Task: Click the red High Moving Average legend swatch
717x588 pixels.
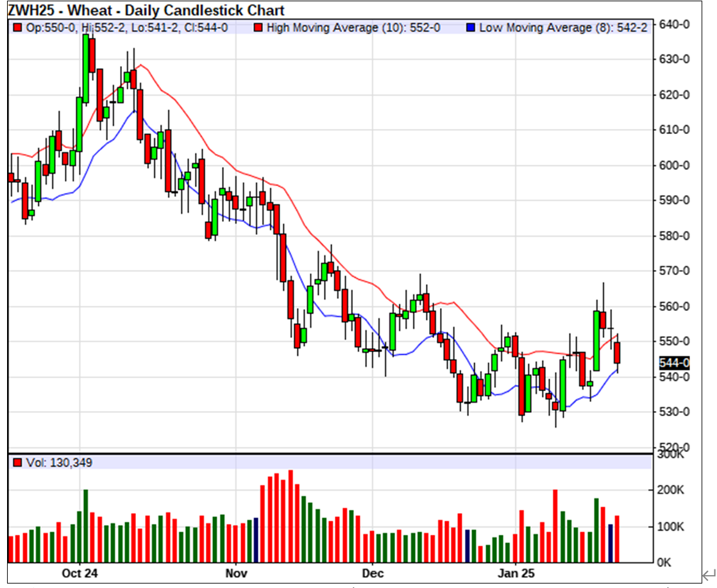Action: 258,28
